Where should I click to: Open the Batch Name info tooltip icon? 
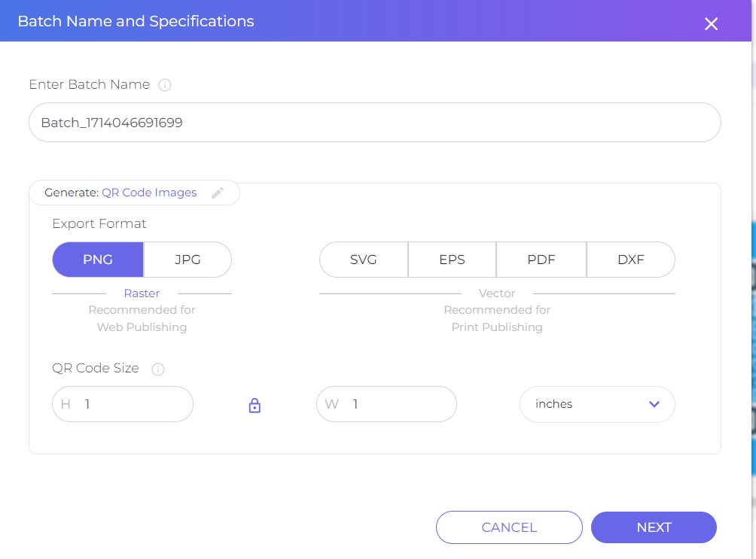coord(164,84)
